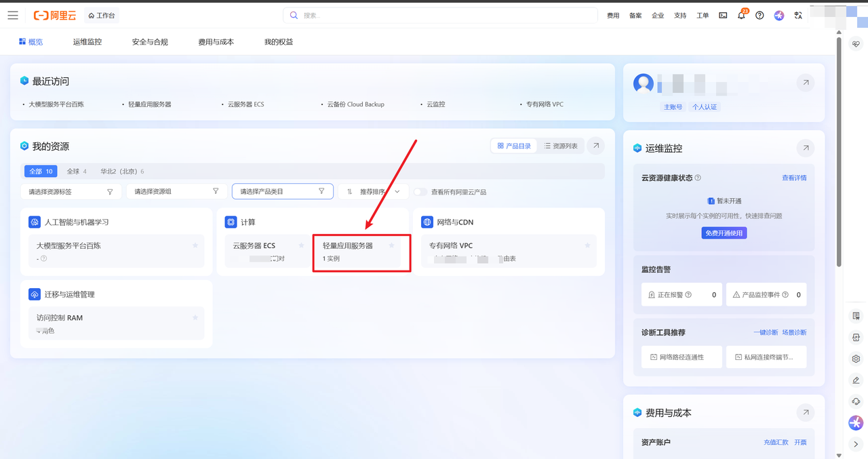Favorite 大模型服务平台百炼 with its star

[195, 245]
